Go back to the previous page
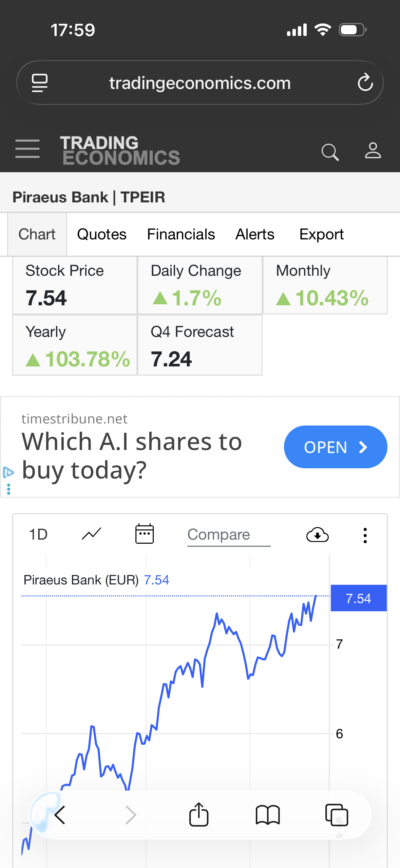 point(60,815)
